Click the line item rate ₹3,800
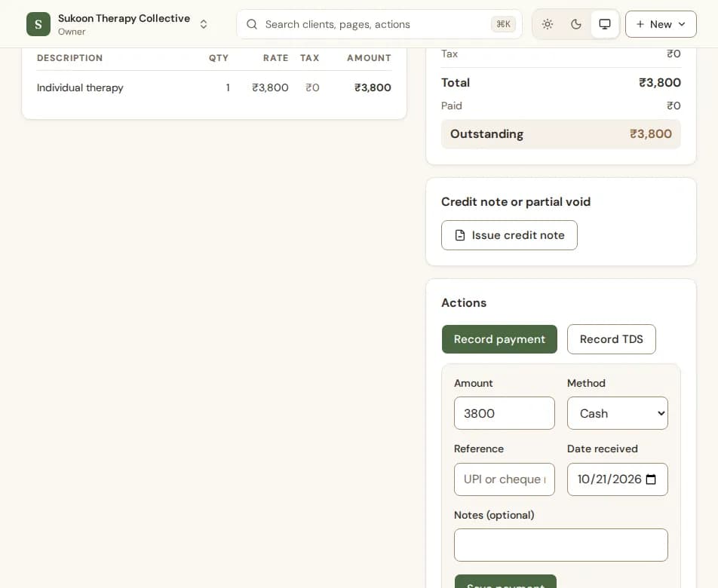 click(270, 87)
